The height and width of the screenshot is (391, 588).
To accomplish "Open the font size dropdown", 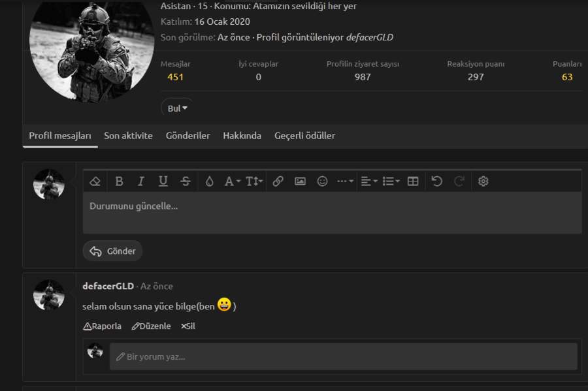I will click(254, 181).
